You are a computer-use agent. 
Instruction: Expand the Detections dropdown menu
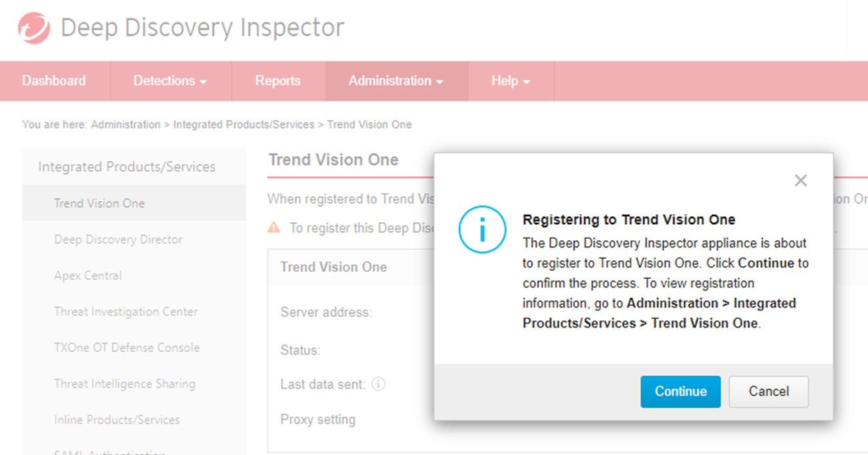170,81
